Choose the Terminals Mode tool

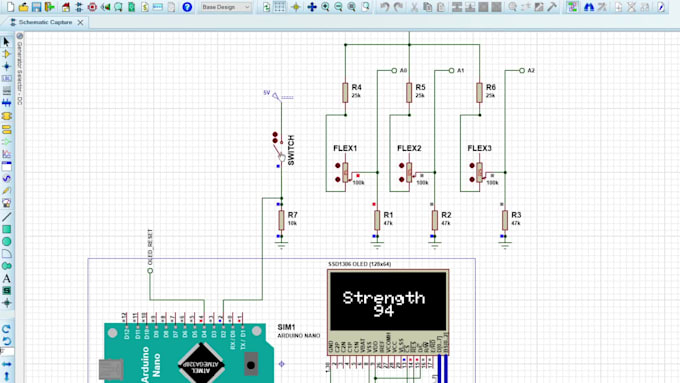7,129
